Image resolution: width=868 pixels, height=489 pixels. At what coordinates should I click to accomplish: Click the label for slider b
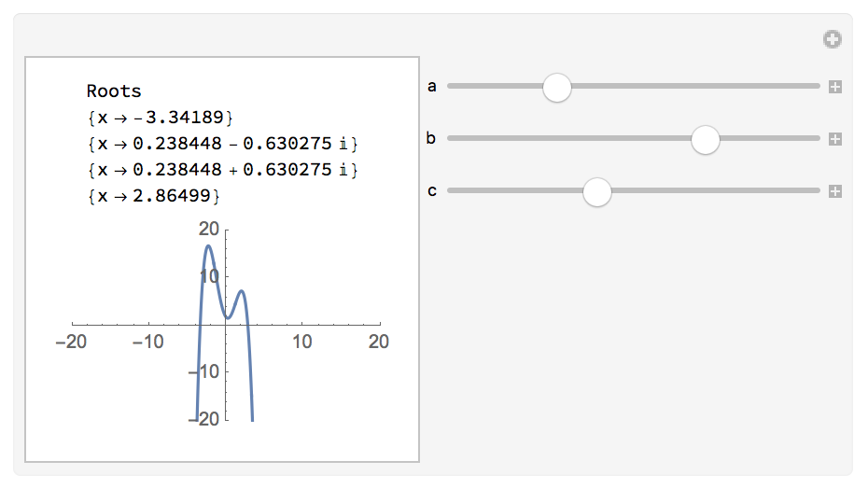(x=432, y=139)
